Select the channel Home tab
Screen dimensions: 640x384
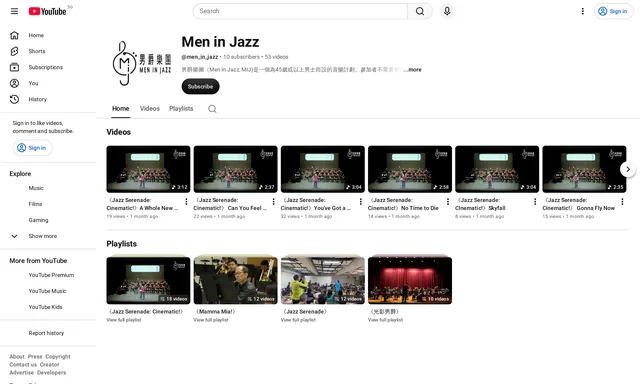(x=120, y=109)
